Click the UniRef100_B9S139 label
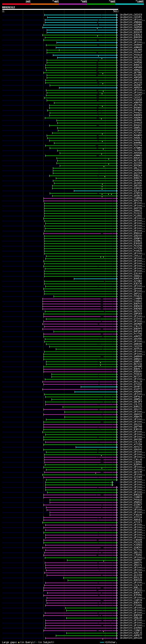 (131, 578)
